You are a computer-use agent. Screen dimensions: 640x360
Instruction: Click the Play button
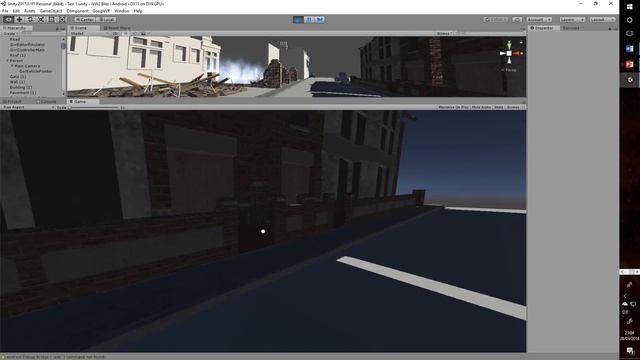pyautogui.click(x=298, y=20)
